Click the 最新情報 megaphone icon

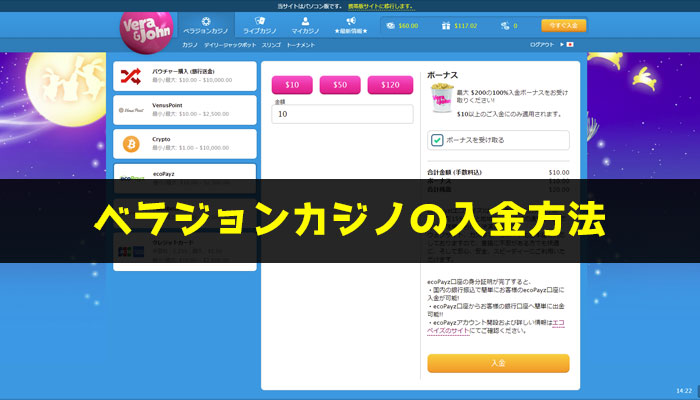(x=351, y=21)
